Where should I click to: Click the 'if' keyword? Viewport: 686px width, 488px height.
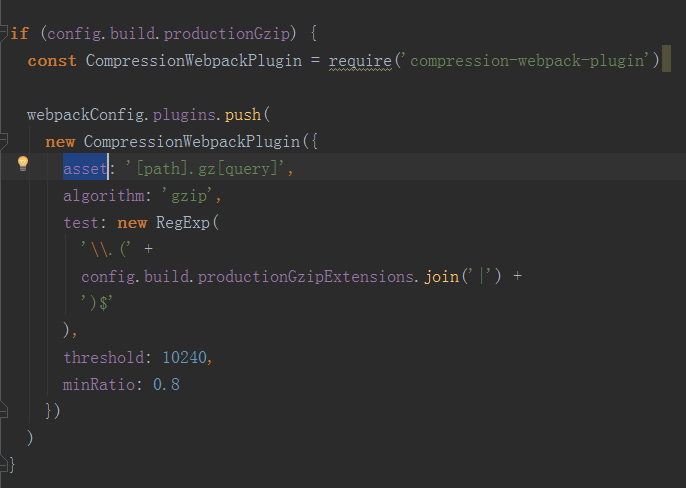click(x=20, y=34)
